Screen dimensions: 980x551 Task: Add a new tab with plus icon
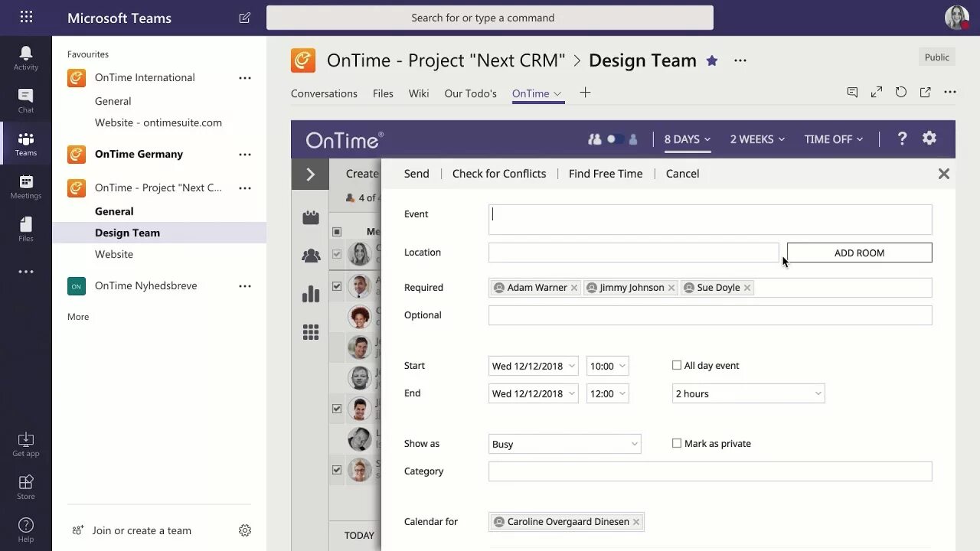pyautogui.click(x=585, y=93)
